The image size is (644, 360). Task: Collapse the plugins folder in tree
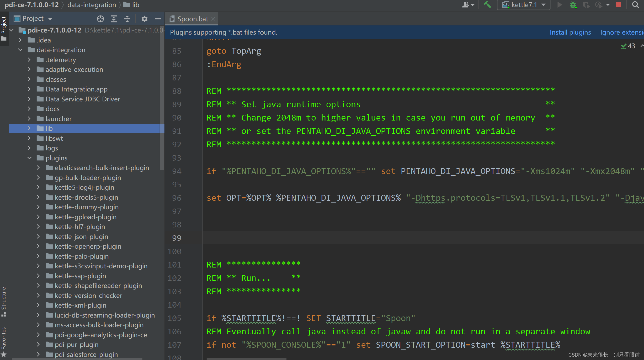point(29,158)
